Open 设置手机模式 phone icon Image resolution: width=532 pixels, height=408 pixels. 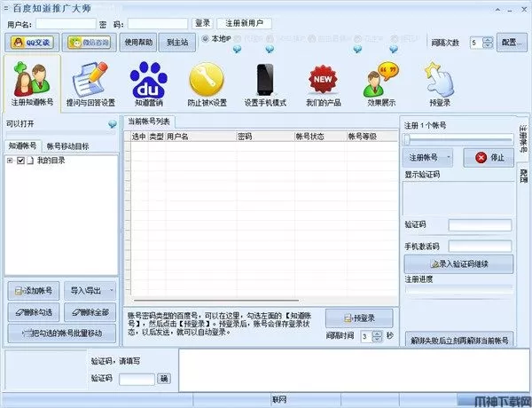click(x=265, y=83)
